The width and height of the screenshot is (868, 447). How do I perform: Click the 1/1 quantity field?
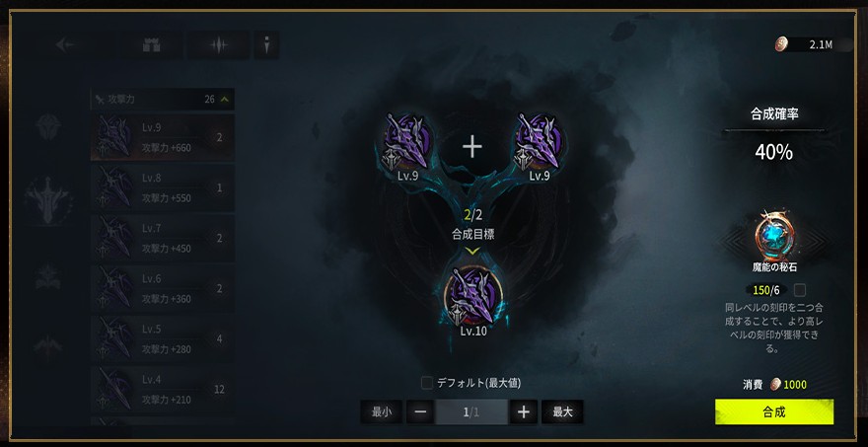tap(471, 411)
